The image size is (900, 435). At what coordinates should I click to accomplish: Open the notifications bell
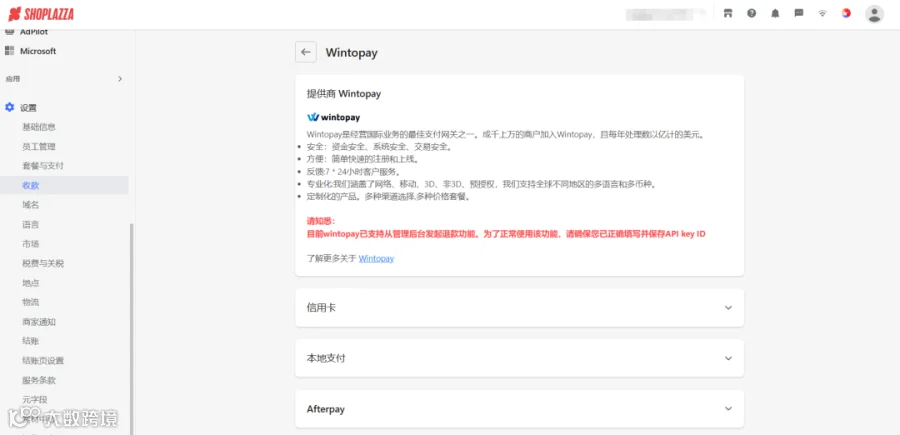775,13
